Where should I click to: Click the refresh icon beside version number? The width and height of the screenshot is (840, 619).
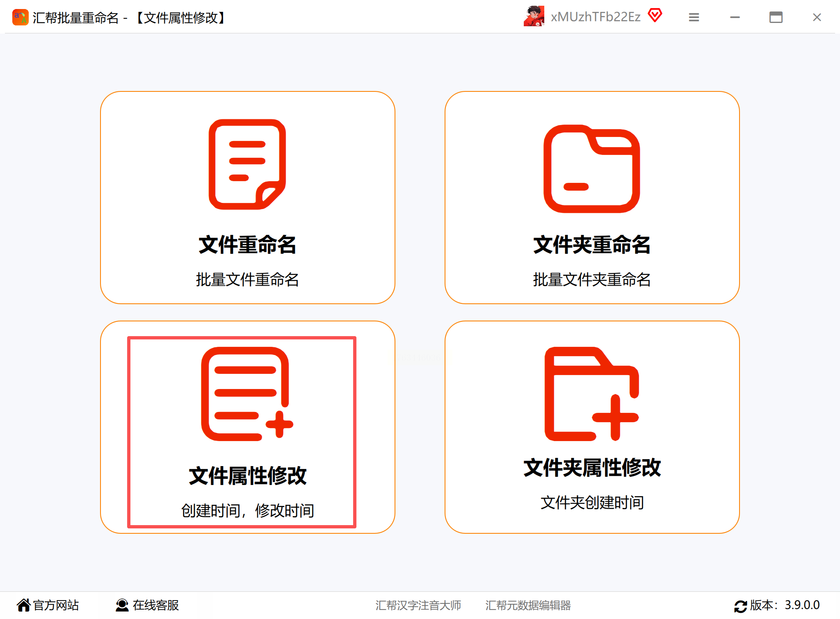[x=740, y=606]
